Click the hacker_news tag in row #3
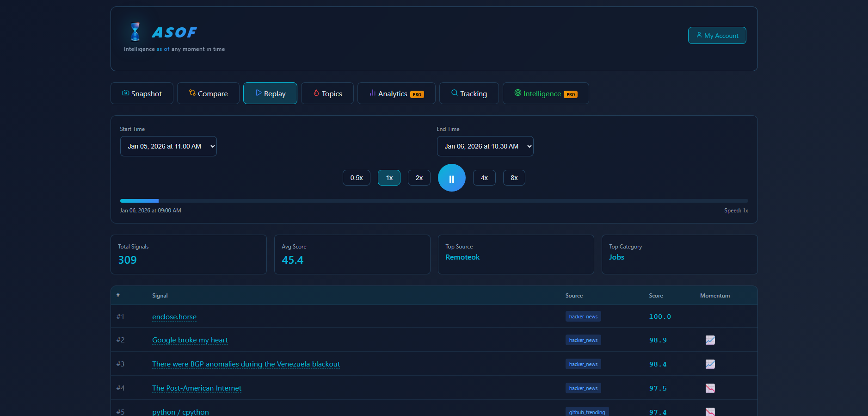This screenshot has height=416, width=868. (583, 364)
